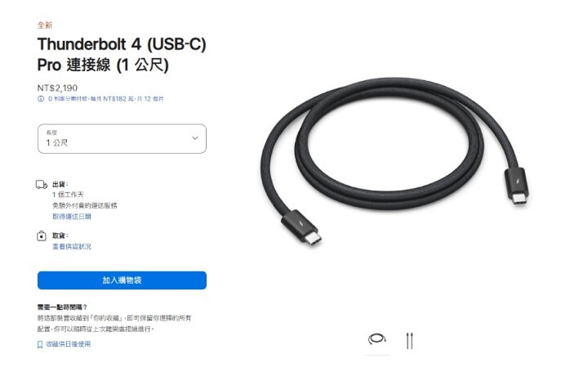Screen dimensions: 588x368
Task: Click the 全新 new label above title
Action: click(x=45, y=25)
